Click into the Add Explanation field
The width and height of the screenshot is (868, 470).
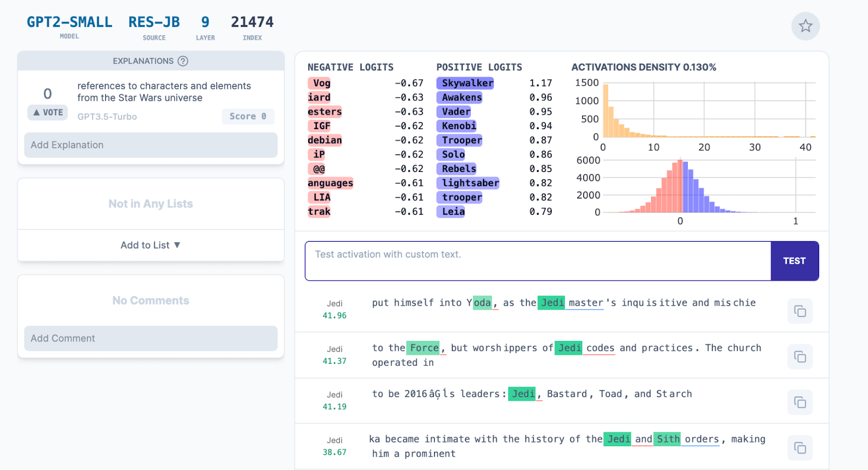pos(151,145)
